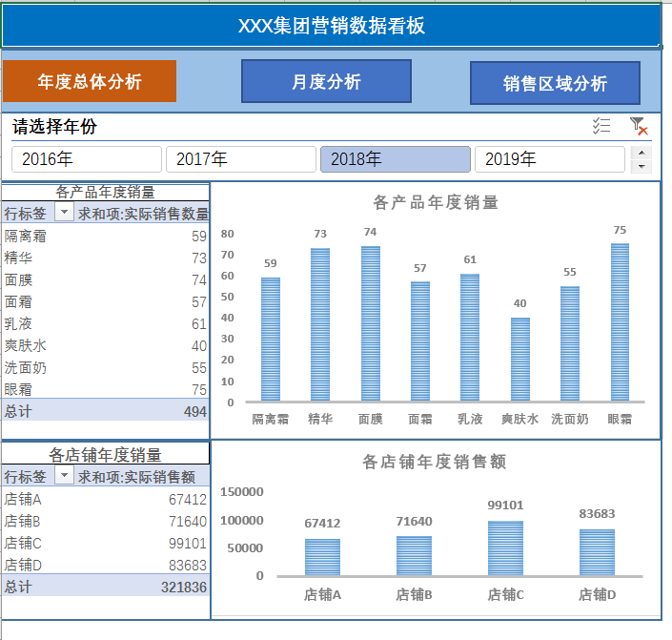Select the 各店铺年度销量 table title cell
The width and height of the screenshot is (672, 640).
(x=105, y=455)
